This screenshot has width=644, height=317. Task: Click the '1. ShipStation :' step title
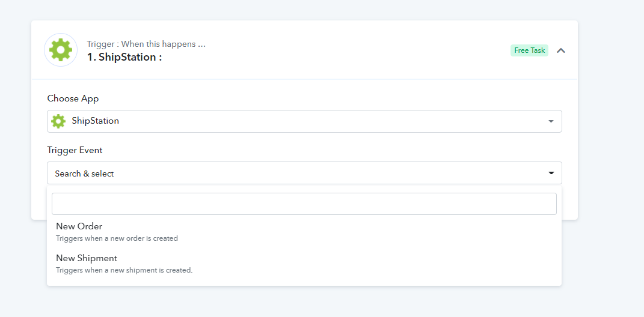click(124, 57)
